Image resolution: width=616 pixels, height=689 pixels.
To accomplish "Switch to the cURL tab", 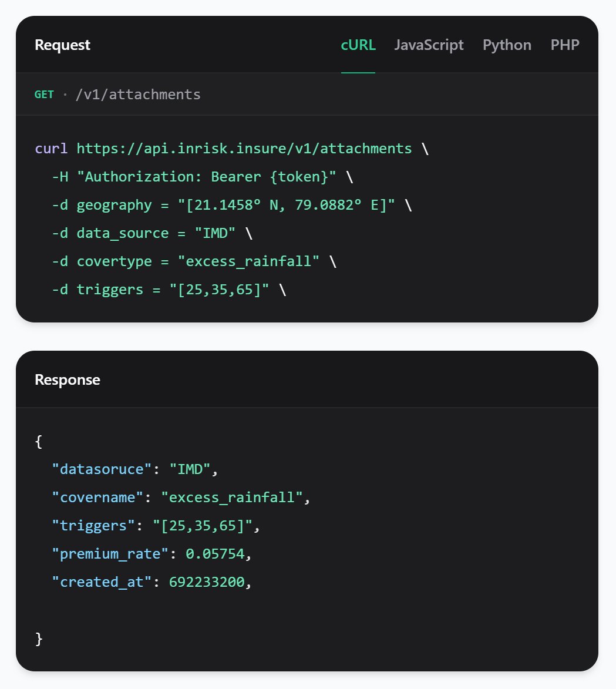I will pyautogui.click(x=358, y=45).
